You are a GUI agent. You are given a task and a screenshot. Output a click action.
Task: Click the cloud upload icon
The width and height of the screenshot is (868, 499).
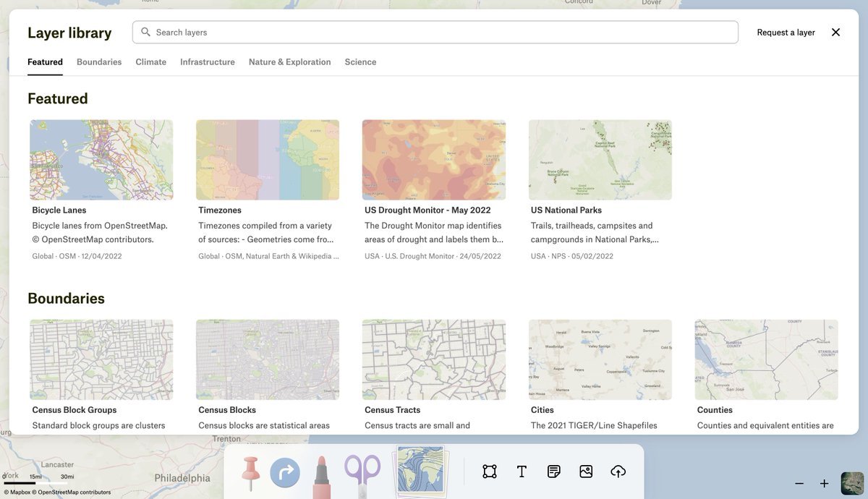618,472
